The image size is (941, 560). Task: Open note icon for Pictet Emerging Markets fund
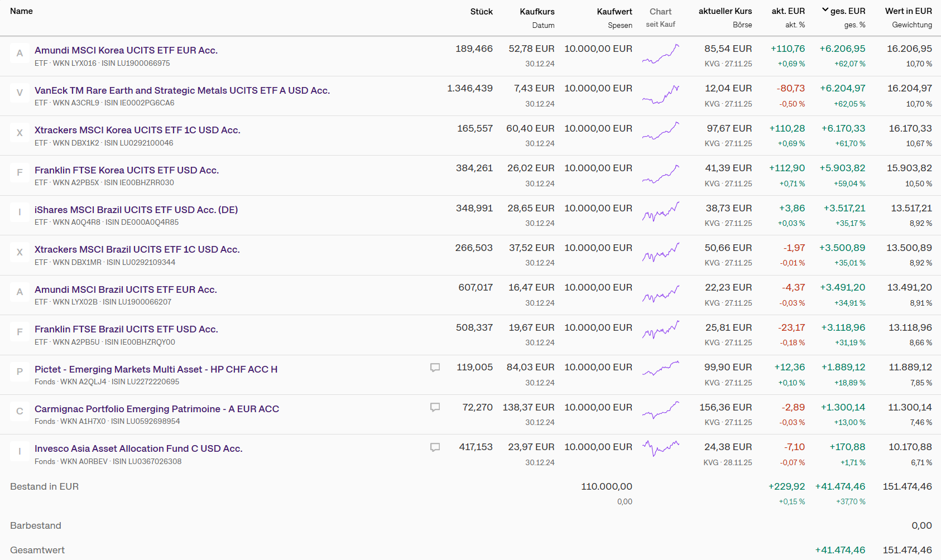click(x=435, y=368)
